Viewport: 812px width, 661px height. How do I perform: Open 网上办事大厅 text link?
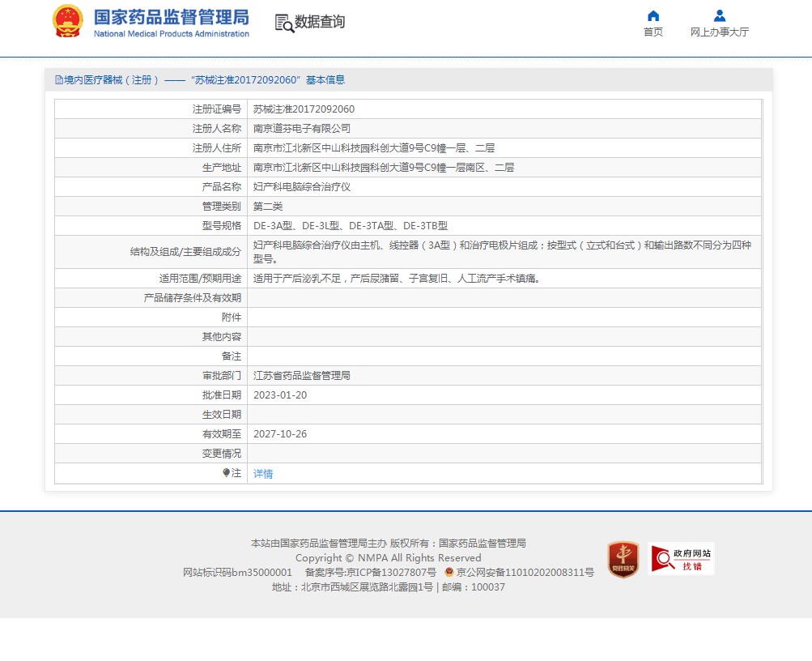coord(719,32)
